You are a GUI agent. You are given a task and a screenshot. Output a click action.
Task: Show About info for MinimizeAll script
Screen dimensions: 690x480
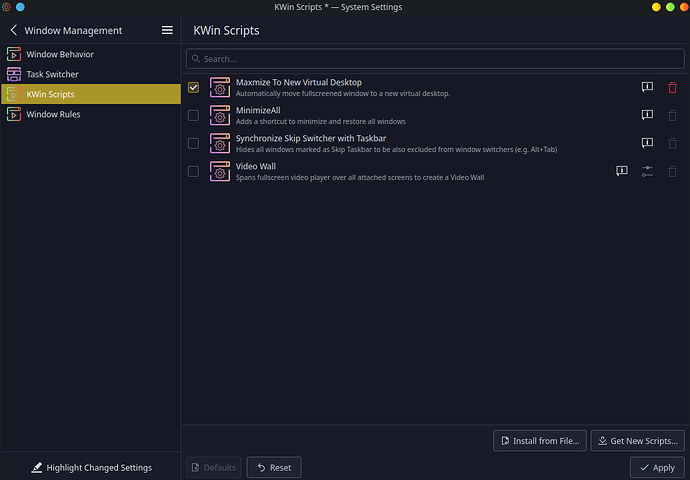(647, 116)
